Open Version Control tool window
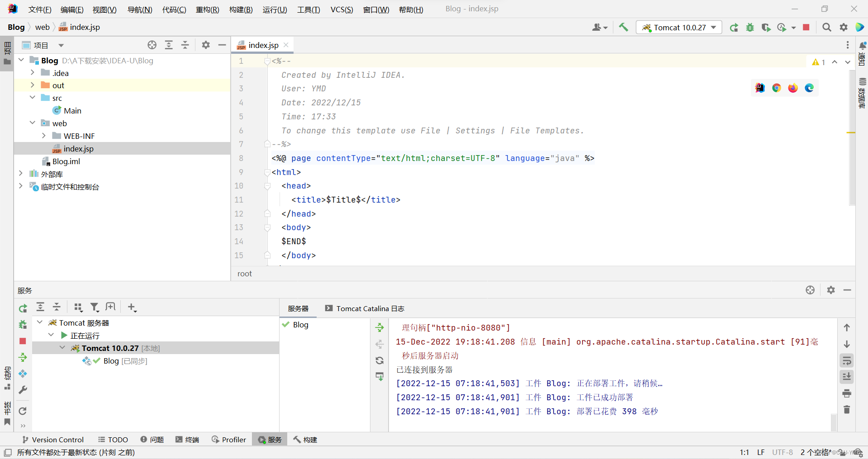 pyautogui.click(x=53, y=440)
